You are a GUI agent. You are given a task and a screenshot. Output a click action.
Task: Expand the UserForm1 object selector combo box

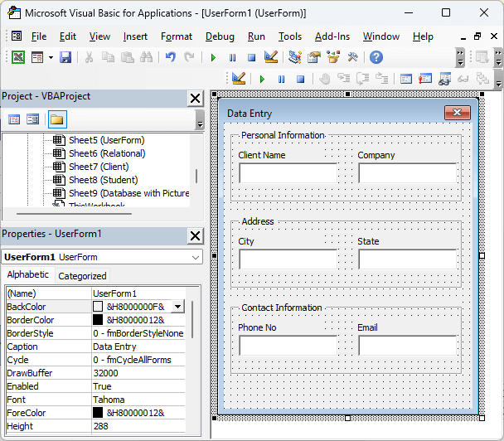click(195, 257)
